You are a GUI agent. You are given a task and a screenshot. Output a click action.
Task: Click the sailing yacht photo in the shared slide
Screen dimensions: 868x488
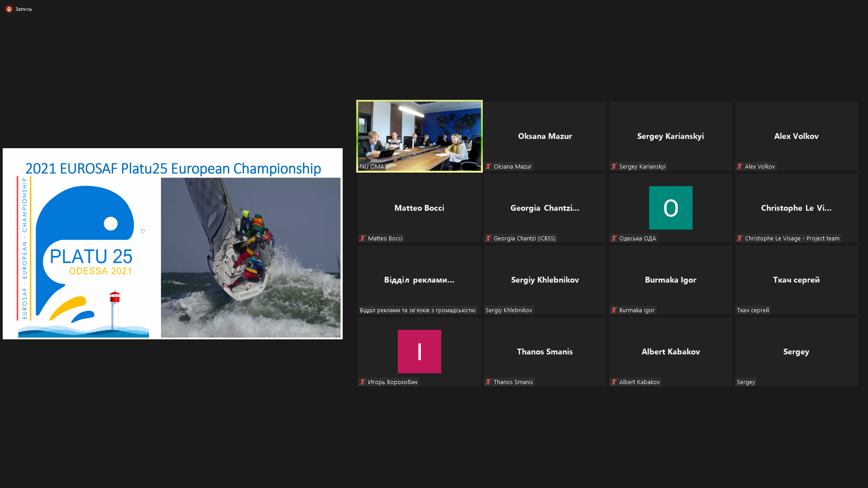point(250,258)
